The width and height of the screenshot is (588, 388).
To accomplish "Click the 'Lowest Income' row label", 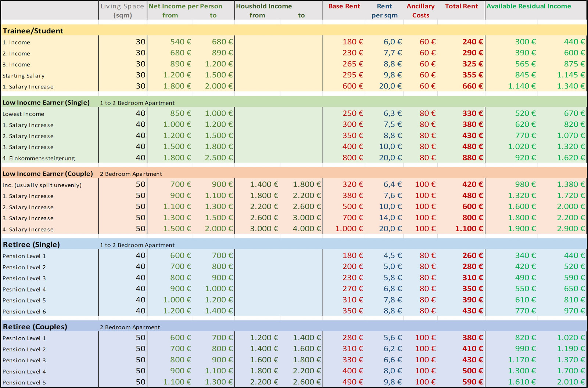I will [x=23, y=114].
